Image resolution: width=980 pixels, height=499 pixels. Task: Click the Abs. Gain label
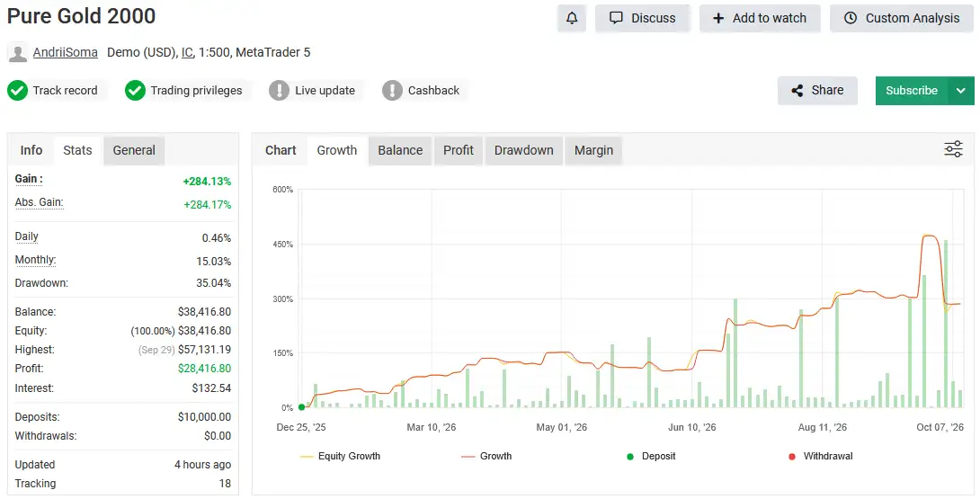[x=39, y=202]
